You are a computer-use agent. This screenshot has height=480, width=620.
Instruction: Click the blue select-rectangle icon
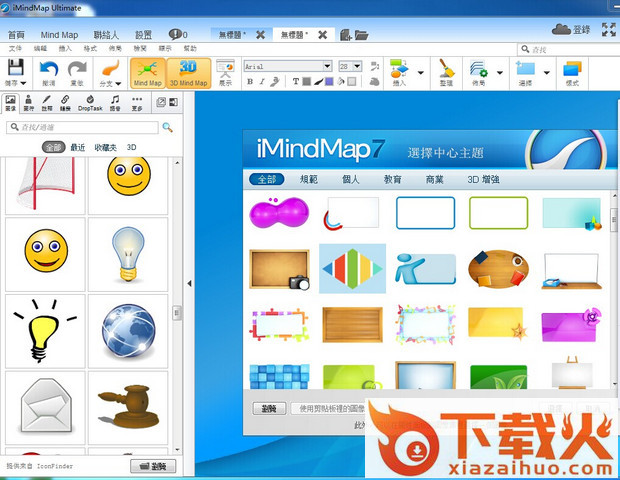point(525,68)
